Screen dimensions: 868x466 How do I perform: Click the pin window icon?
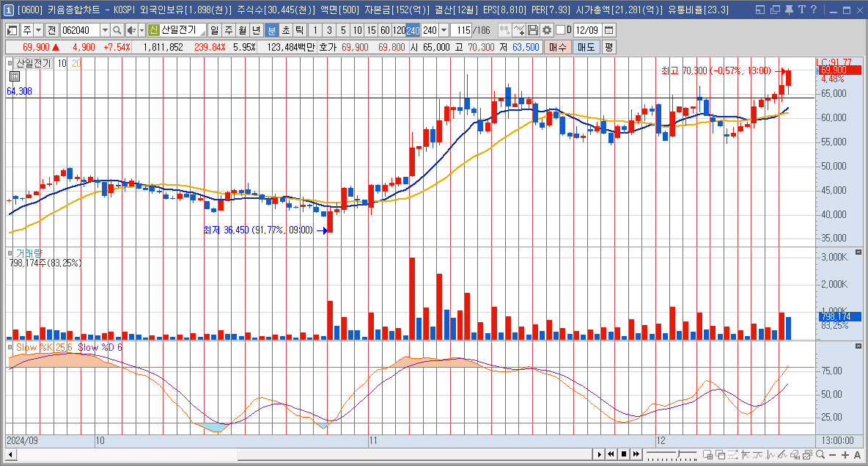click(x=789, y=10)
